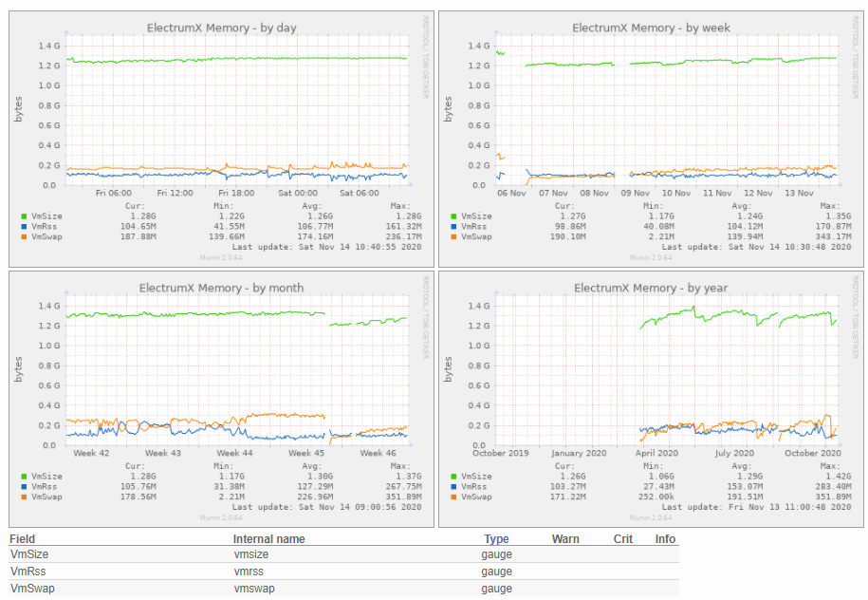The width and height of the screenshot is (868, 600).
Task: Click the 'Fri 18:00' axis label on day graph
Action: 236,193
